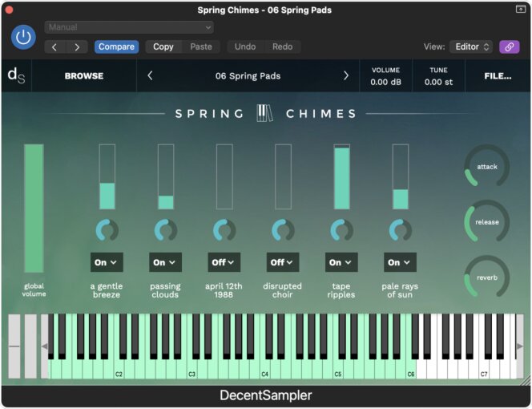Open the Manual preset dropdown
Image resolution: width=532 pixels, height=409 pixels.
129,27
